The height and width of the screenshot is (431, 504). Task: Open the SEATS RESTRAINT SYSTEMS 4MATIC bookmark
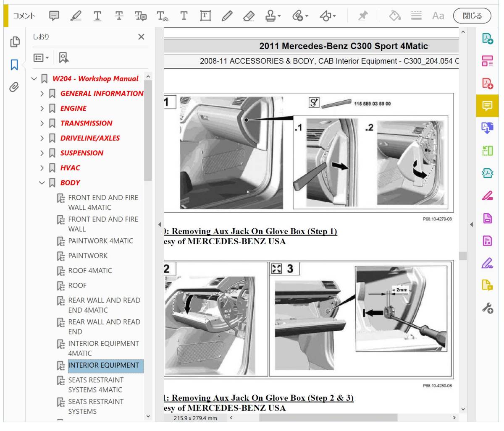click(x=96, y=385)
